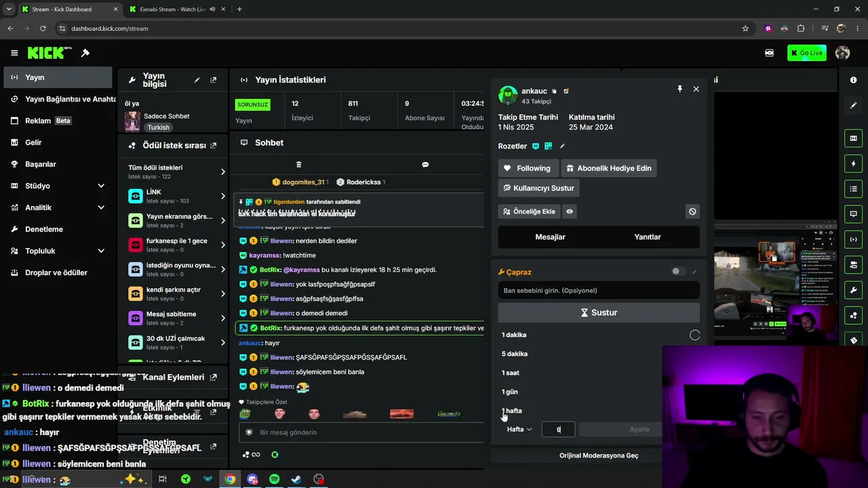Click the infinity icon below message box
The image size is (868, 488).
point(256,455)
